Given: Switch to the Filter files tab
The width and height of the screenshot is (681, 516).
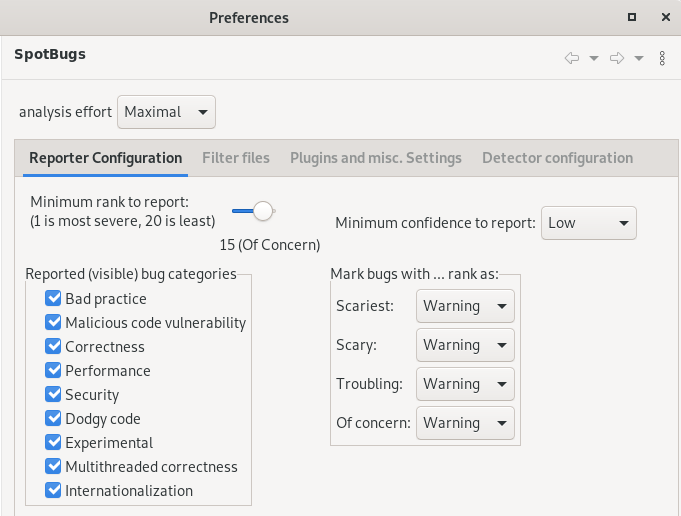Looking at the screenshot, I should click(236, 158).
